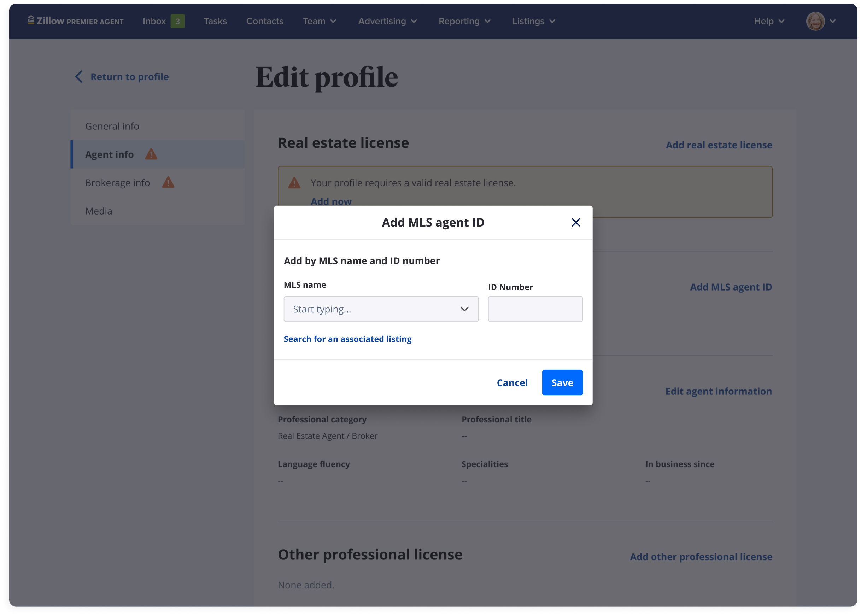This screenshot has height=616, width=861.
Task: Click the Zillow Premier Agent logo
Action: (x=76, y=21)
